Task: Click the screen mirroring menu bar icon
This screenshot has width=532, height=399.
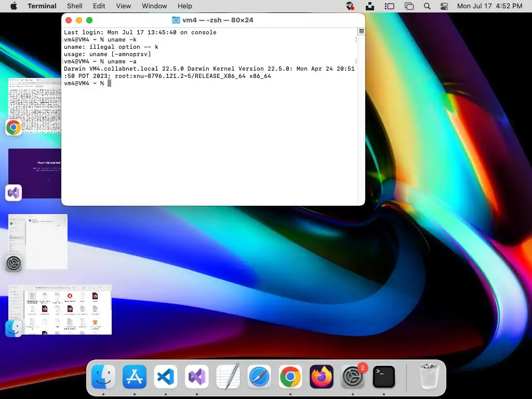Action: (409, 6)
